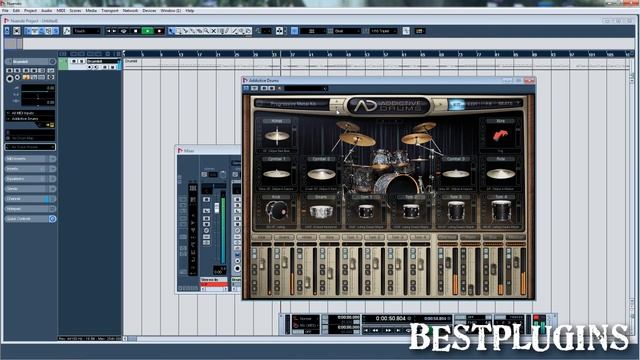Open the File menu

click(x=5, y=11)
